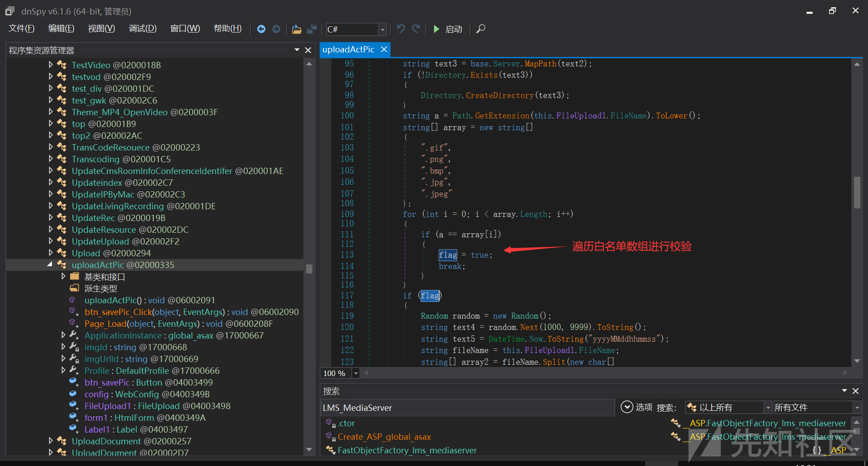Click the open file folder icon
Screen dimensions: 868x466
297,29
